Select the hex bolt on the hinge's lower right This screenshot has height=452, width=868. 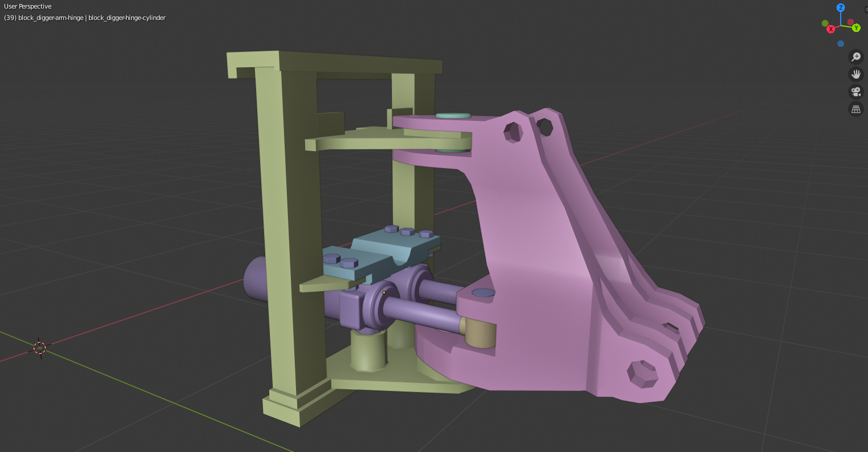click(643, 374)
